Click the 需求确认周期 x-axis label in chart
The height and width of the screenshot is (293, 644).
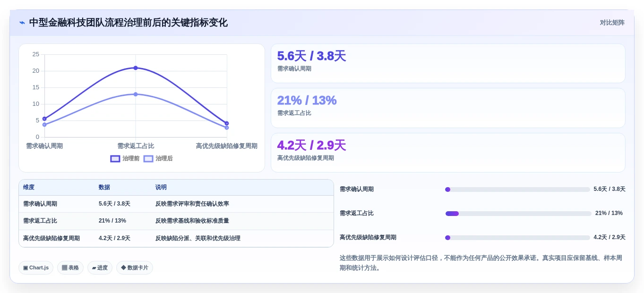point(44,146)
